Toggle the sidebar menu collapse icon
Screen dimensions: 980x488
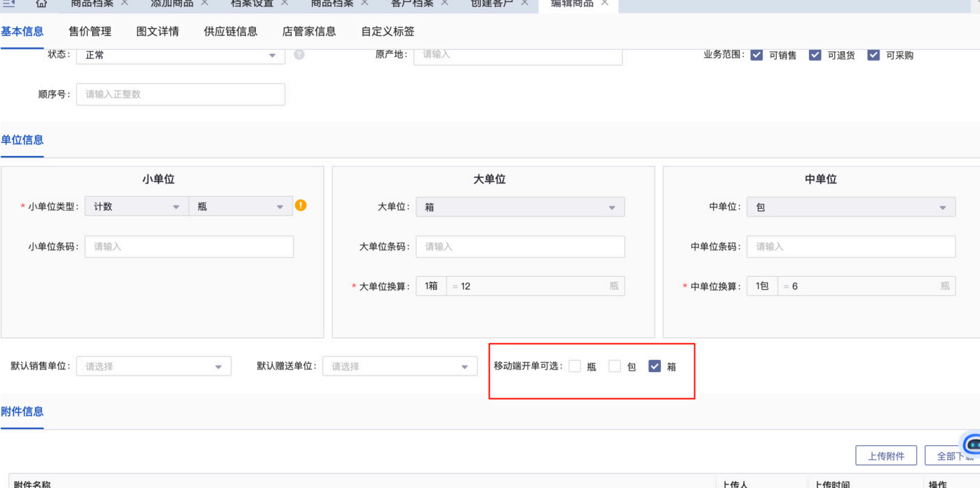(9, 4)
